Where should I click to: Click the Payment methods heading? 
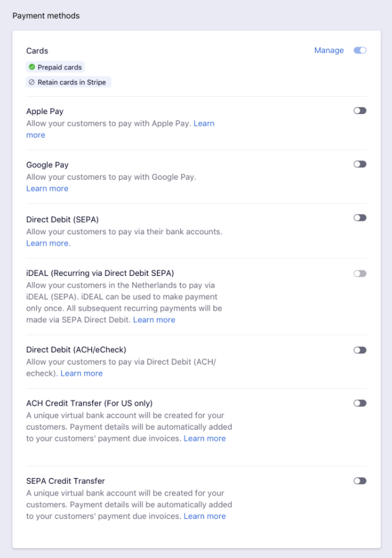coord(46,15)
